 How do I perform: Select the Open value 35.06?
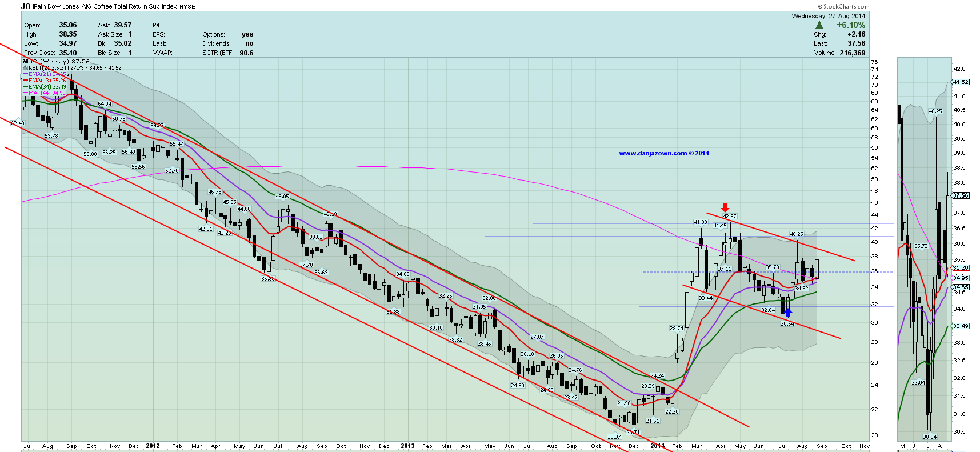(68, 25)
